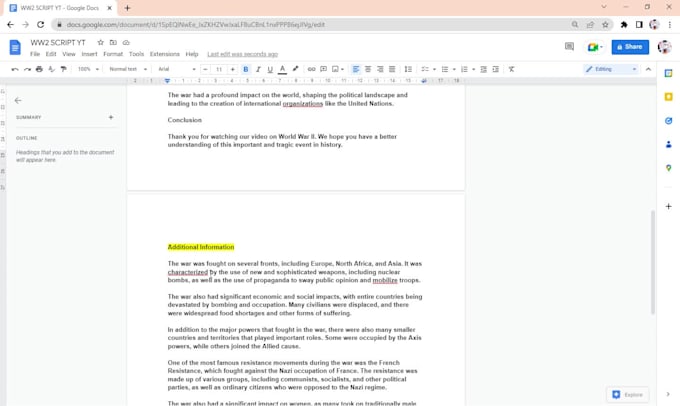This screenshot has width=680, height=406.
Task: Open text color picker
Action: click(282, 69)
